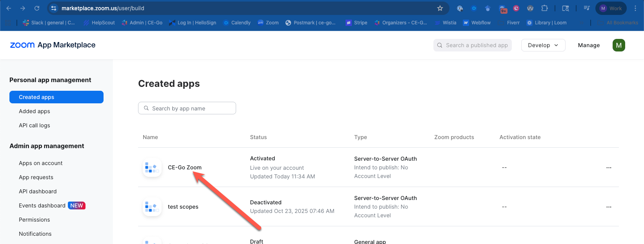Screen dimensions: 644x244
Task: View site information icon in address bar
Action: click(x=54, y=8)
